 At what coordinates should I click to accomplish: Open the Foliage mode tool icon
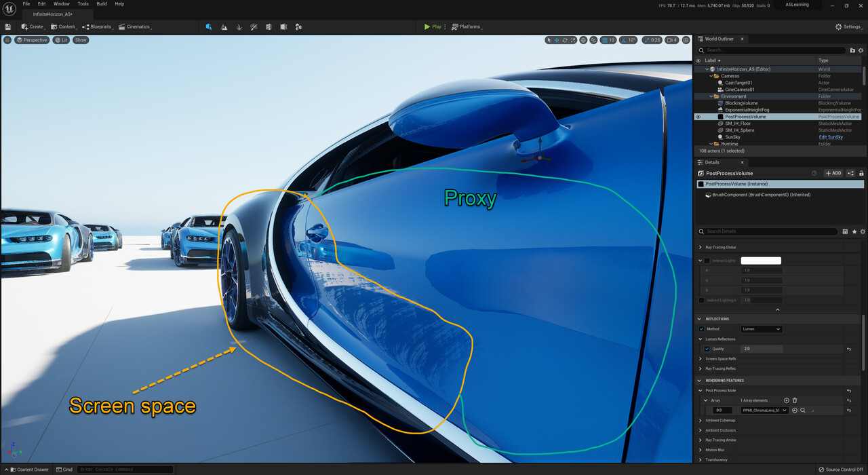239,27
